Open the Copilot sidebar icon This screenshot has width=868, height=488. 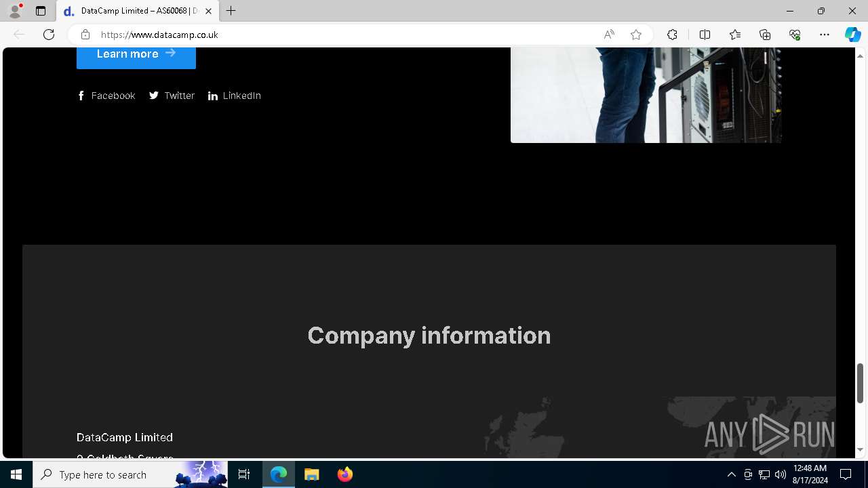click(853, 35)
